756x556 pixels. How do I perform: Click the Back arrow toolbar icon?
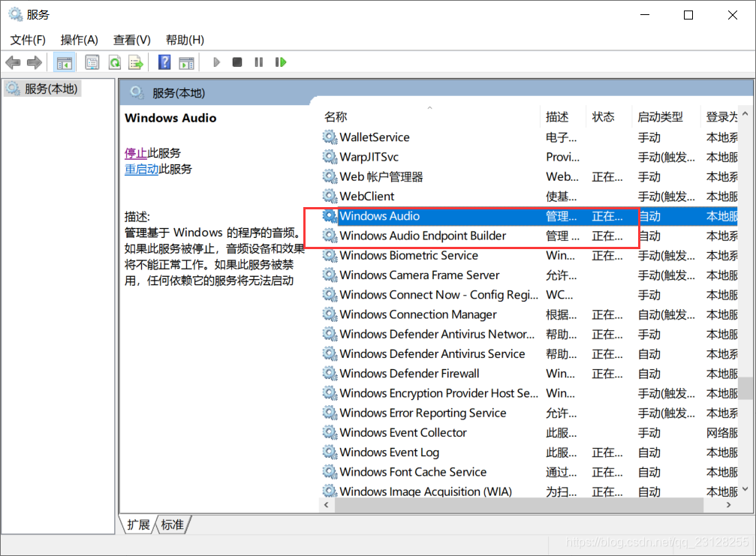(x=13, y=62)
